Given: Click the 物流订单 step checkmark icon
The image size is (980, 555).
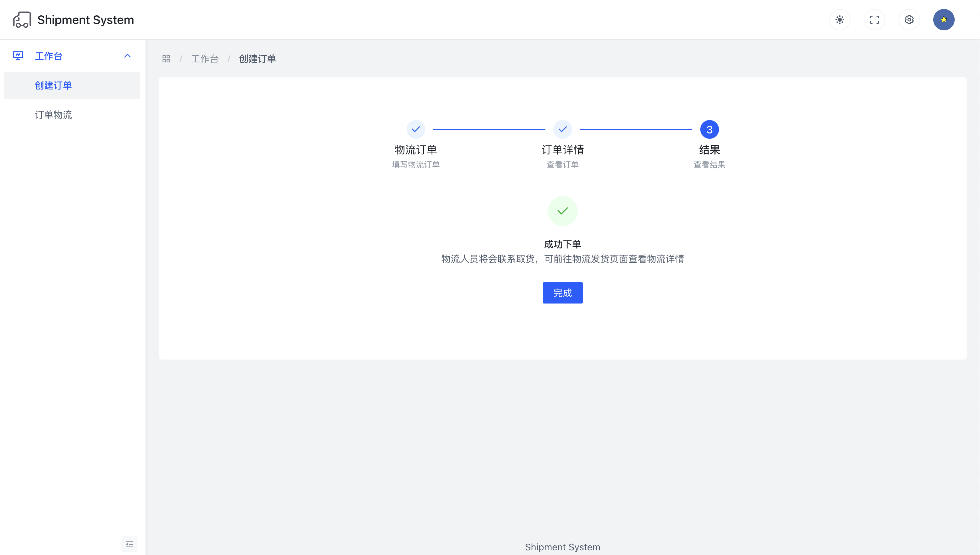Looking at the screenshot, I should (416, 130).
